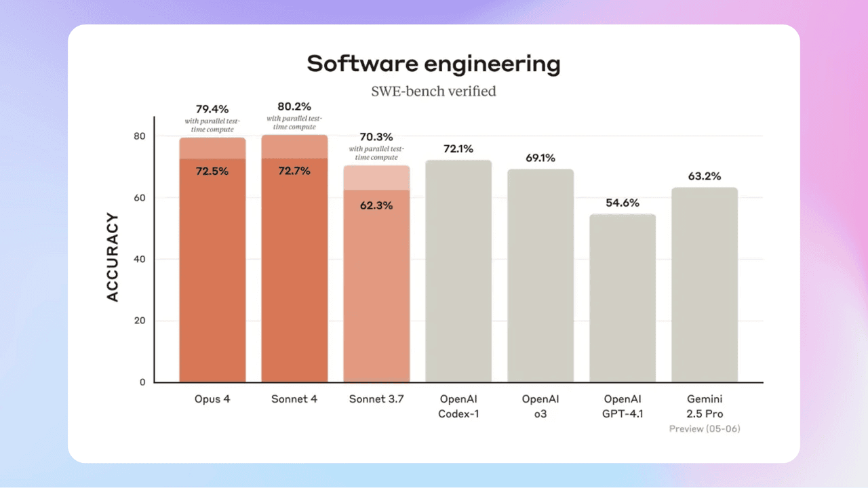Click the 80.2% label above Sonnet 4
This screenshot has height=488, width=868.
click(x=294, y=106)
